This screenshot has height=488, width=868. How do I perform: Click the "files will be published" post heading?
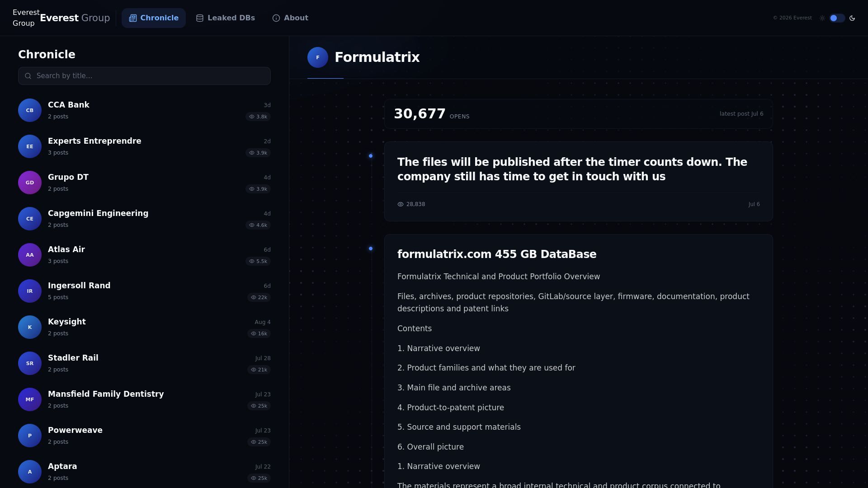[572, 169]
